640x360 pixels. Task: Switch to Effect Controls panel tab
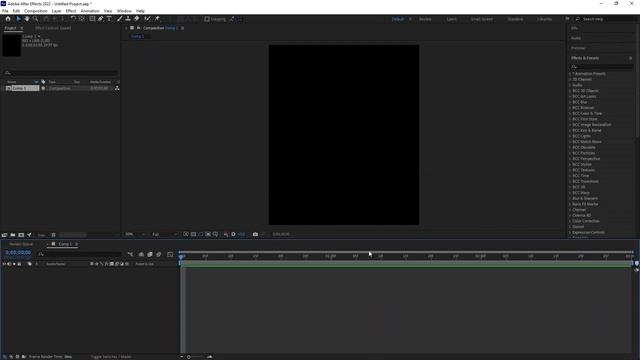53,28
